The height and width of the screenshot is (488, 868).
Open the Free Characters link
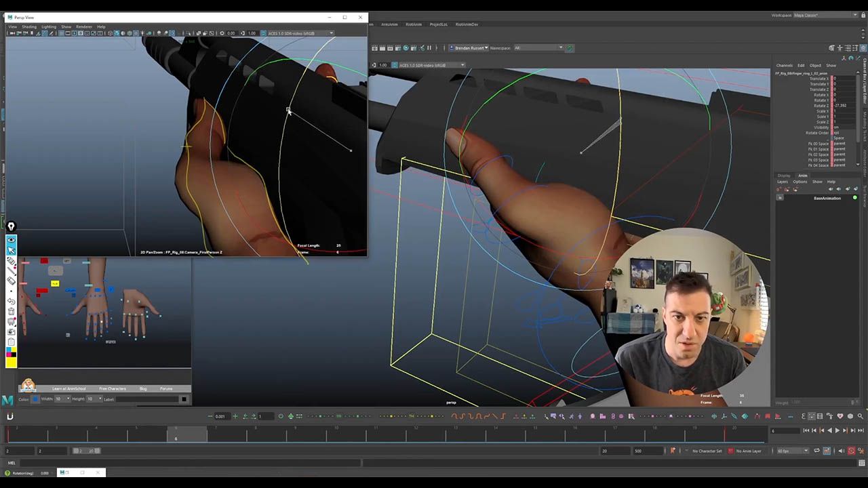[x=112, y=388]
